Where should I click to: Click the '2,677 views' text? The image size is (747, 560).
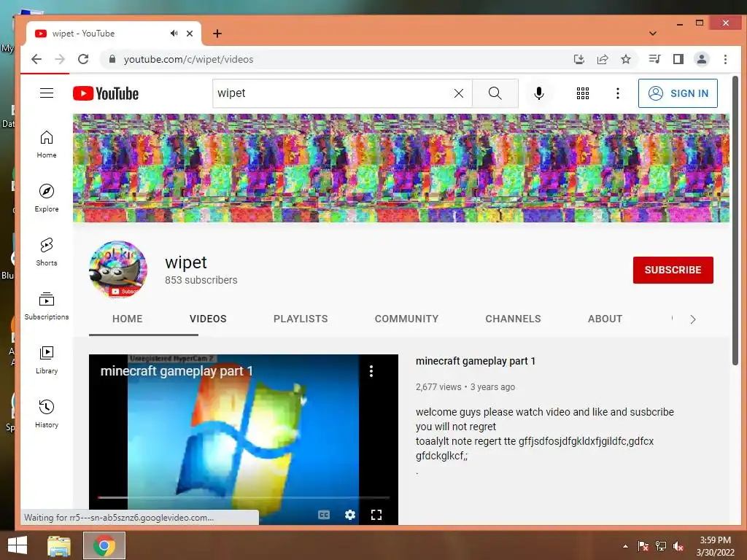click(438, 387)
